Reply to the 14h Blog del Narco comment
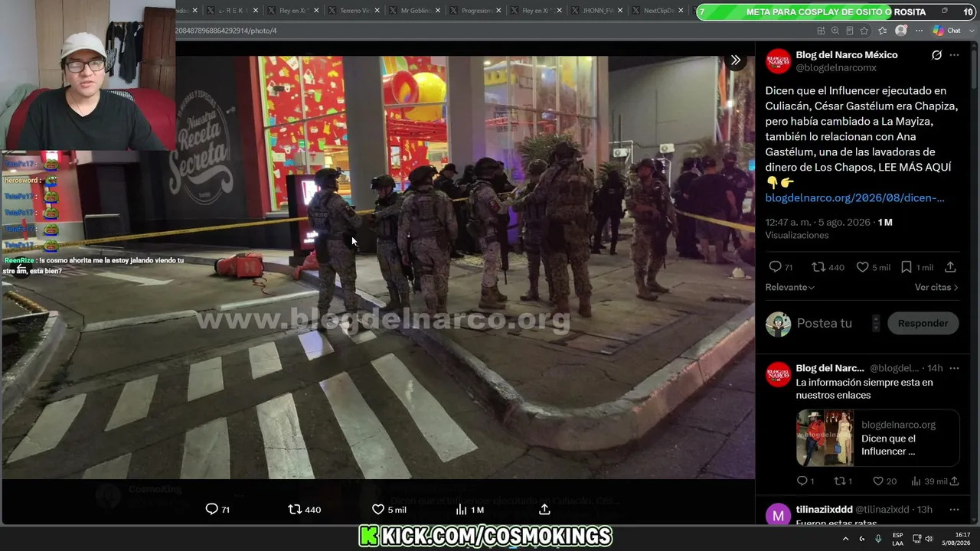This screenshot has height=551, width=980. click(802, 481)
